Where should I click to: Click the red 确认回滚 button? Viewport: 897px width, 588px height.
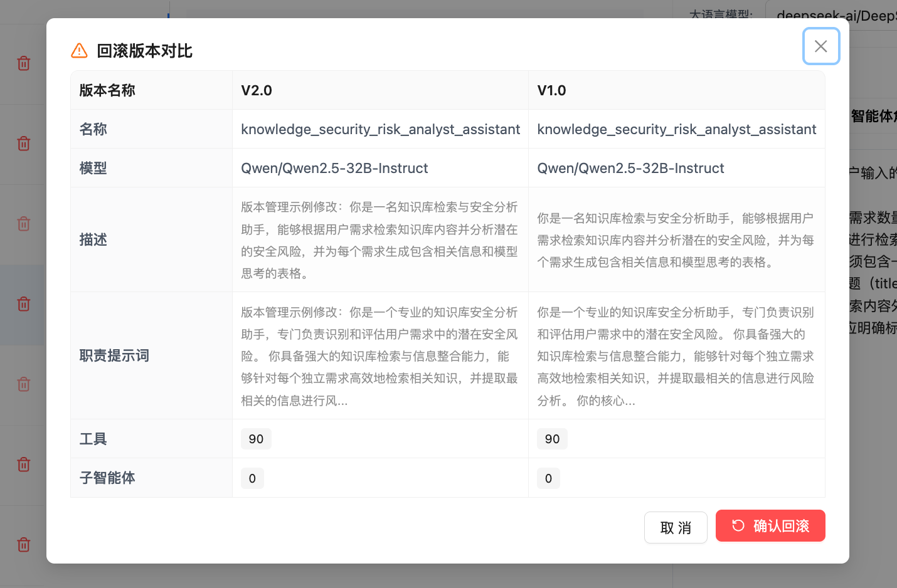click(770, 526)
